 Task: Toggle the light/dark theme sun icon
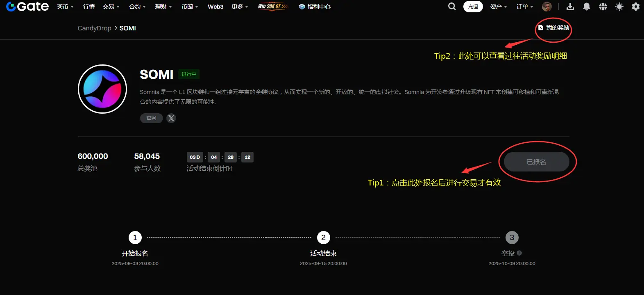pos(619,7)
